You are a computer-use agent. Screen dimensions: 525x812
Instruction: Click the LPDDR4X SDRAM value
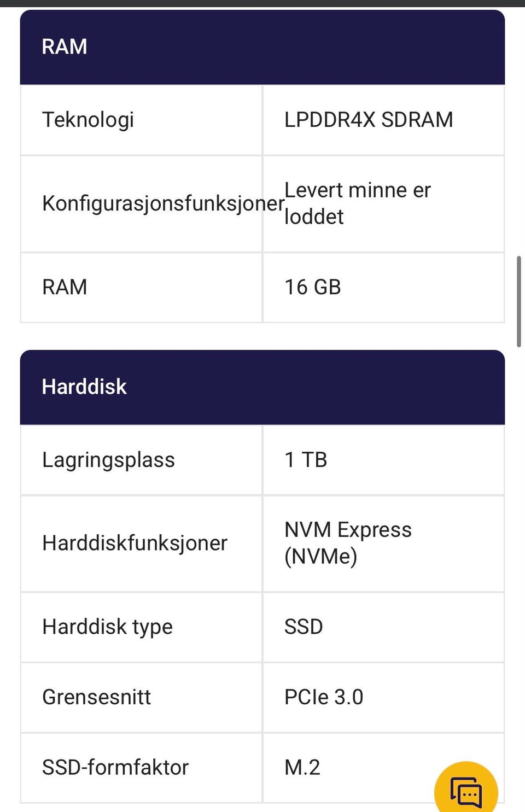369,120
